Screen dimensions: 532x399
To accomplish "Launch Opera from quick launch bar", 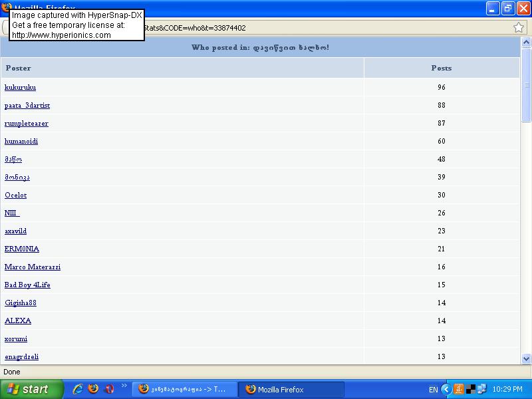I will pos(109,389).
